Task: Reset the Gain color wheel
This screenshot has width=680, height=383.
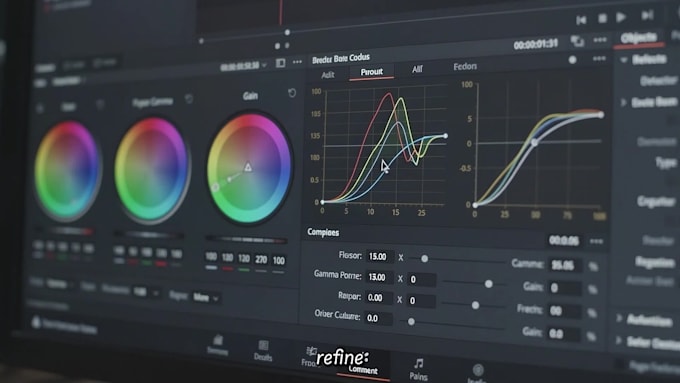Action: point(292,92)
